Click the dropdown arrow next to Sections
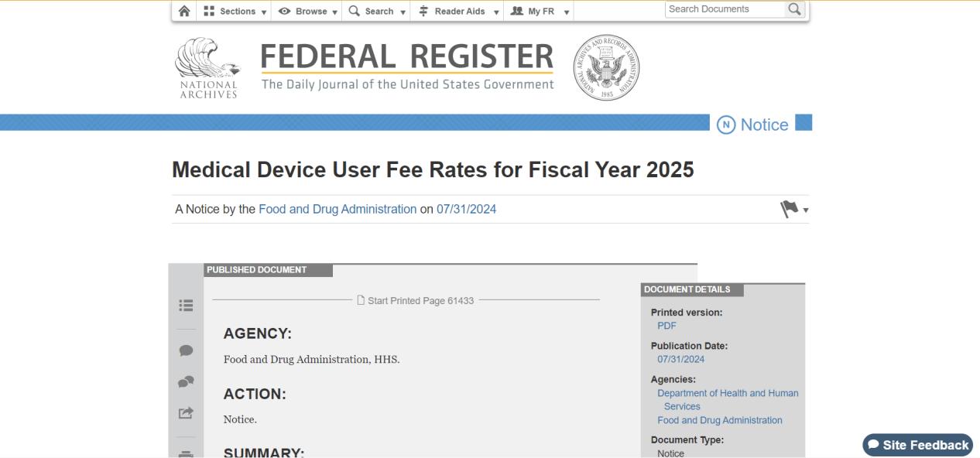 tap(264, 12)
